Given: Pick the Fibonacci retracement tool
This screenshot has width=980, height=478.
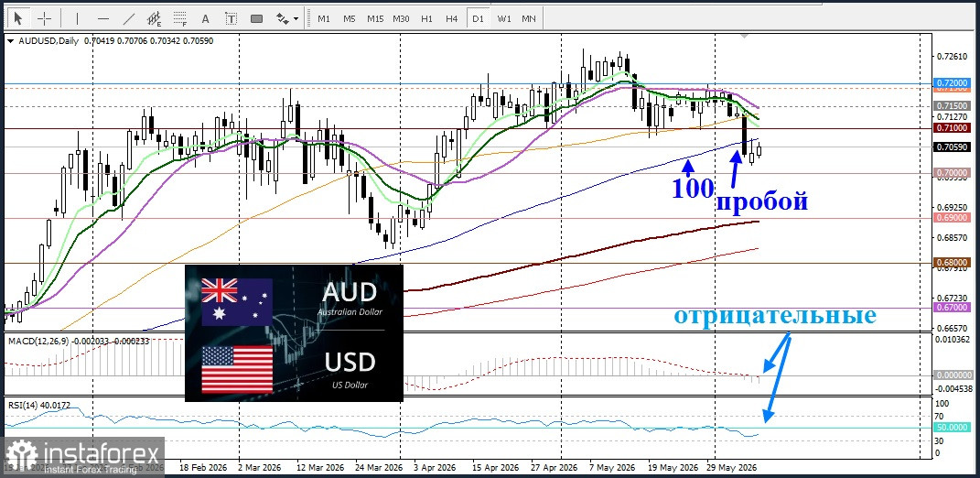Looking at the screenshot, I should point(180,18).
